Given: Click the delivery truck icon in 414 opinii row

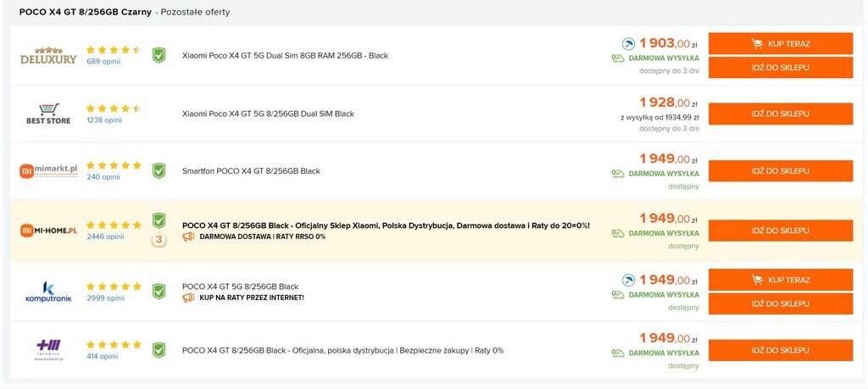Looking at the screenshot, I should (618, 353).
